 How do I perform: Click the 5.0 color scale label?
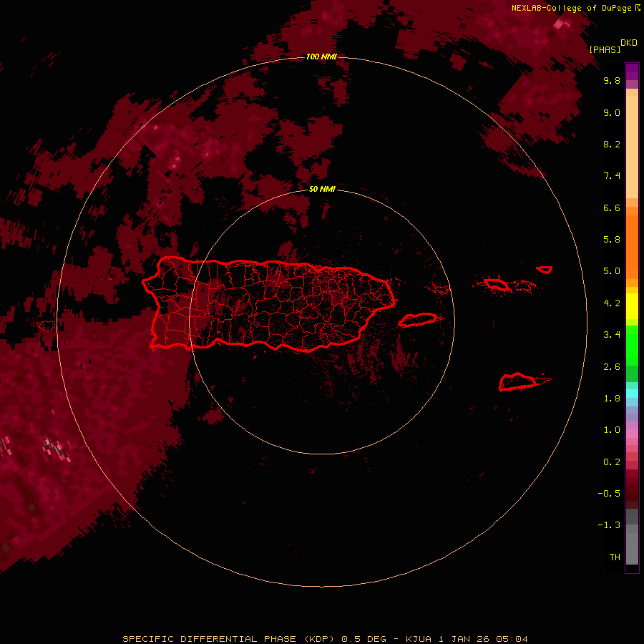point(612,271)
